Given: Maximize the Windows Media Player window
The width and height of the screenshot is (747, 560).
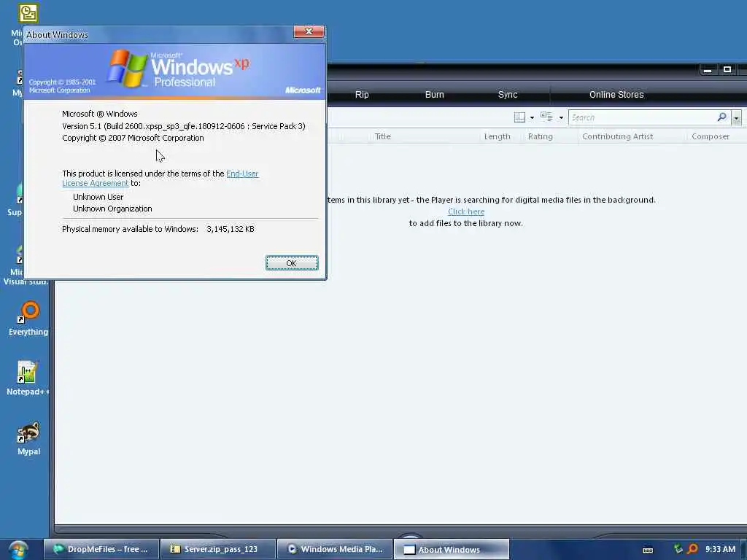Looking at the screenshot, I should pyautogui.click(x=727, y=70).
